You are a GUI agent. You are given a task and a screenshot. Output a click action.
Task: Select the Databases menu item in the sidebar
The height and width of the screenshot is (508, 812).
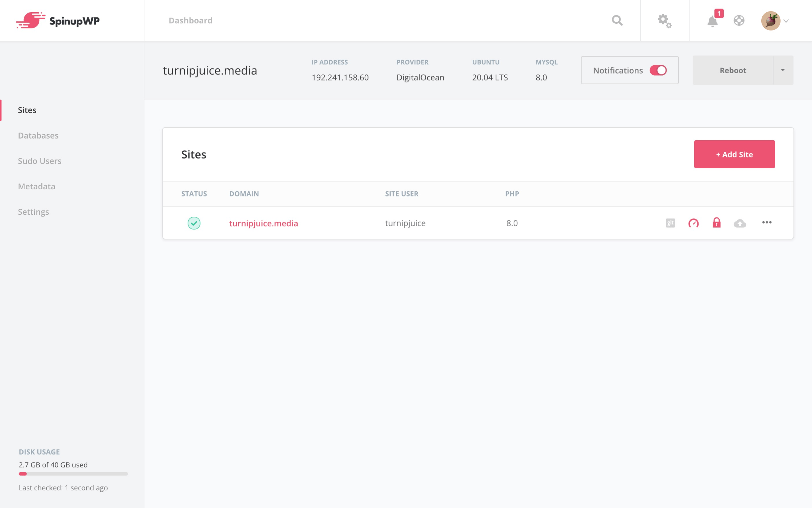38,135
